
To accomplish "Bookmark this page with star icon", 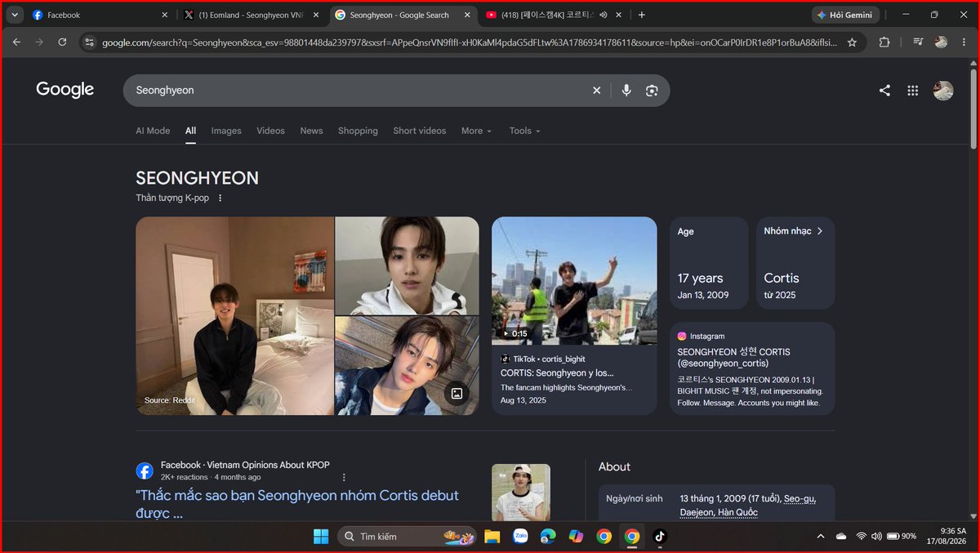I will coord(852,42).
